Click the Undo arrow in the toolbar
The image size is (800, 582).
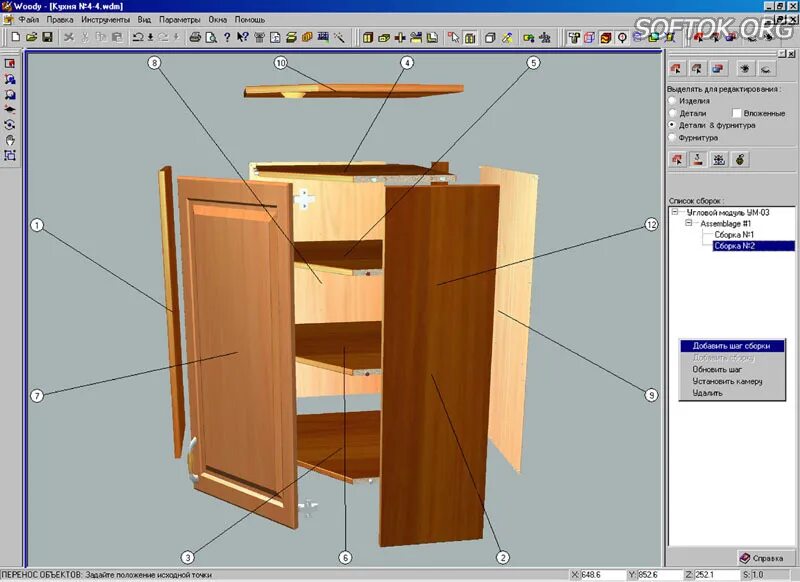(x=137, y=37)
